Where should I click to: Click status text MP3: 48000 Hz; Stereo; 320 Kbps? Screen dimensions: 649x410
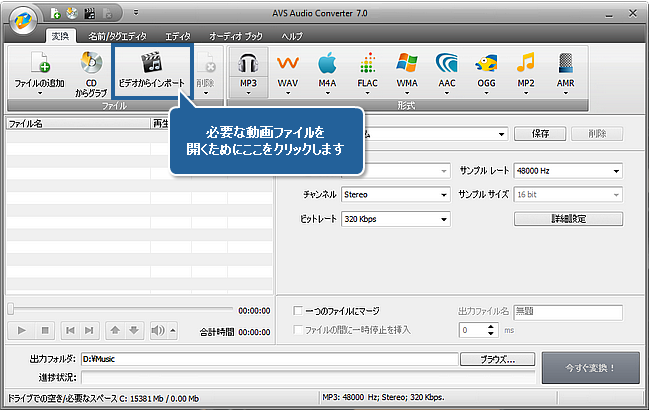coord(383,398)
